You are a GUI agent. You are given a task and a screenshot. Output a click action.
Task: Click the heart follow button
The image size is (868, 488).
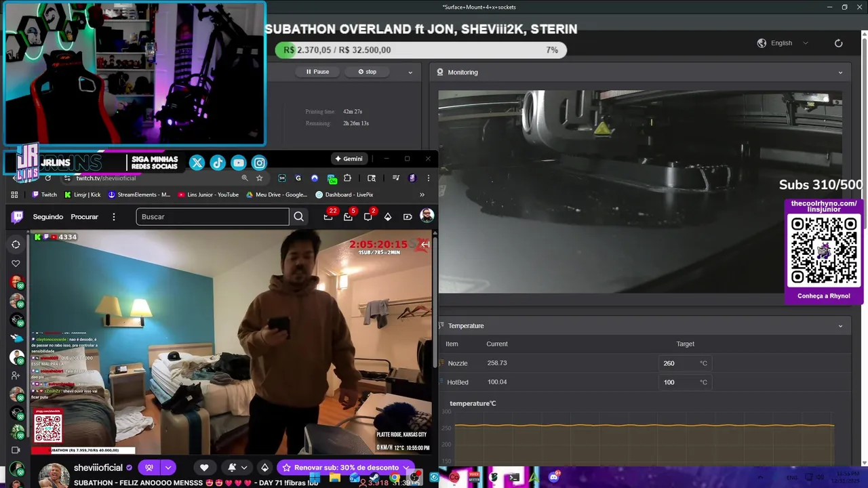click(204, 468)
